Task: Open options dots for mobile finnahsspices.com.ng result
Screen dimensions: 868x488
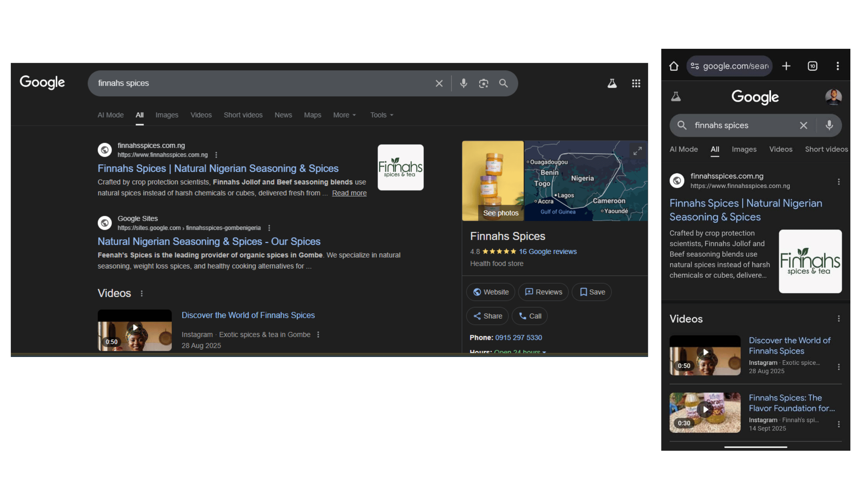Action: click(x=839, y=182)
